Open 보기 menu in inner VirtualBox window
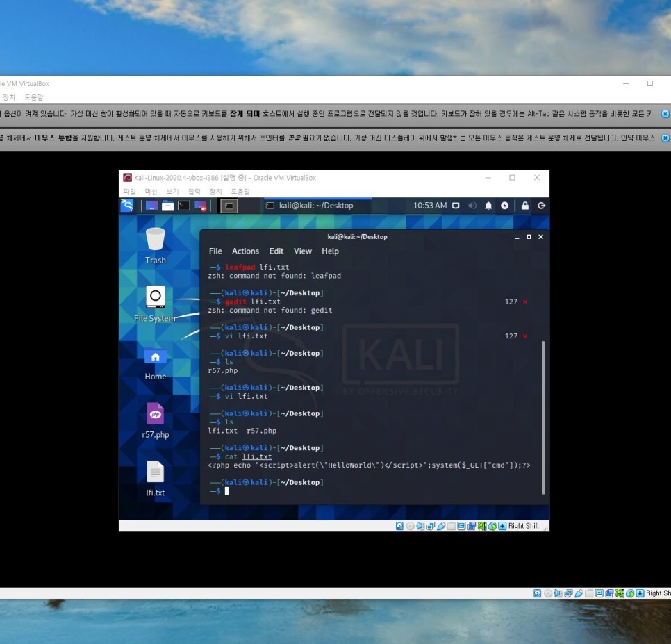Screen dimensions: 671x644 tap(172, 191)
